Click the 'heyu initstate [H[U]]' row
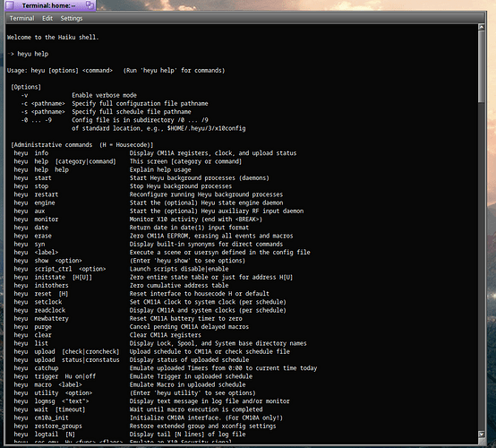The image size is (496, 448). 153,278
